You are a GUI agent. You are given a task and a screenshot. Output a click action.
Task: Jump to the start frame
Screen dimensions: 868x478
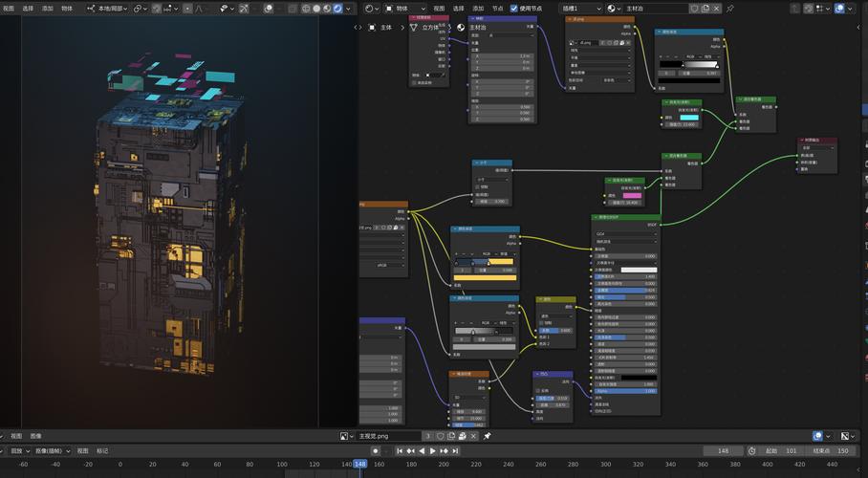pyautogui.click(x=400, y=451)
